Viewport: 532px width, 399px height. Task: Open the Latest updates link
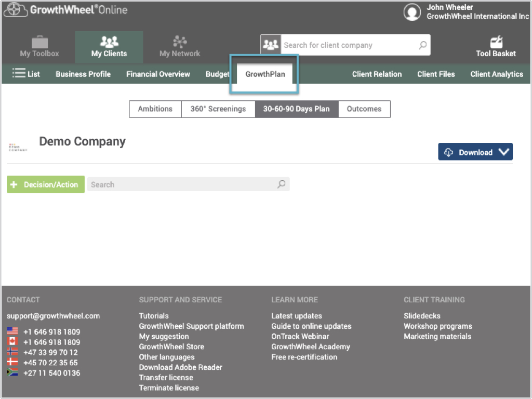[297, 316]
